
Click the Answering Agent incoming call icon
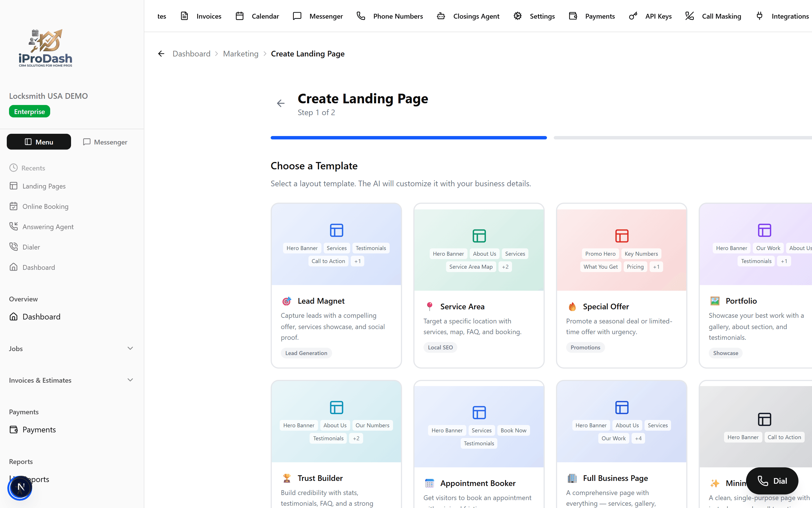pyautogui.click(x=14, y=226)
